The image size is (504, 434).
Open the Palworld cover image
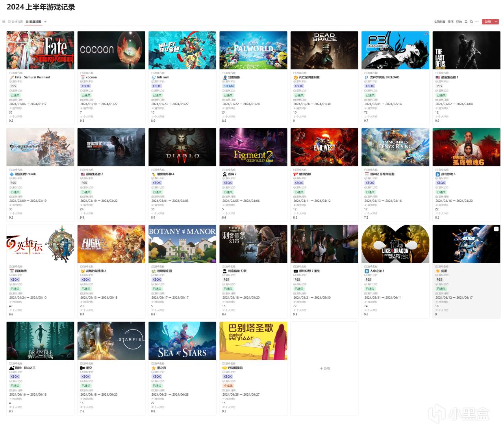coord(253,50)
